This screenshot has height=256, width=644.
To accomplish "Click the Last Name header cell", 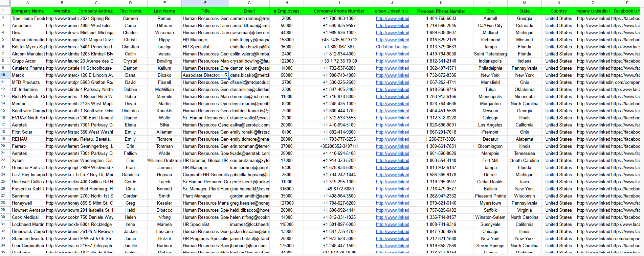I will click(164, 11).
